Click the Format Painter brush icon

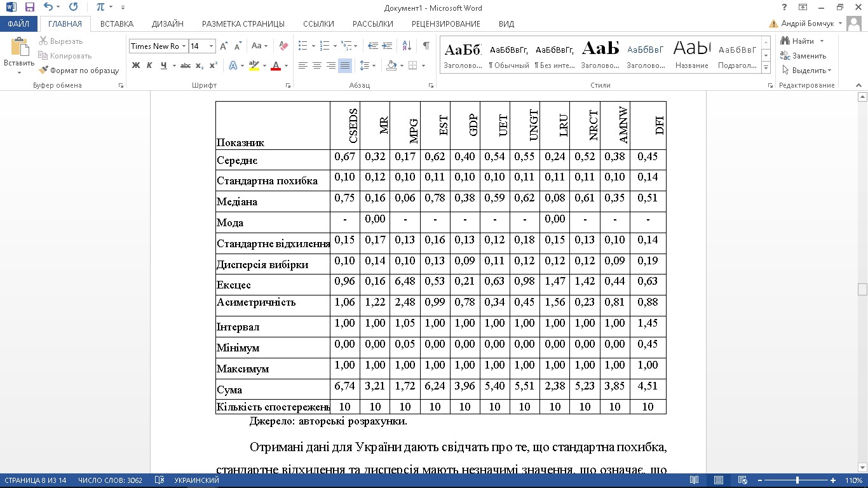coord(43,71)
